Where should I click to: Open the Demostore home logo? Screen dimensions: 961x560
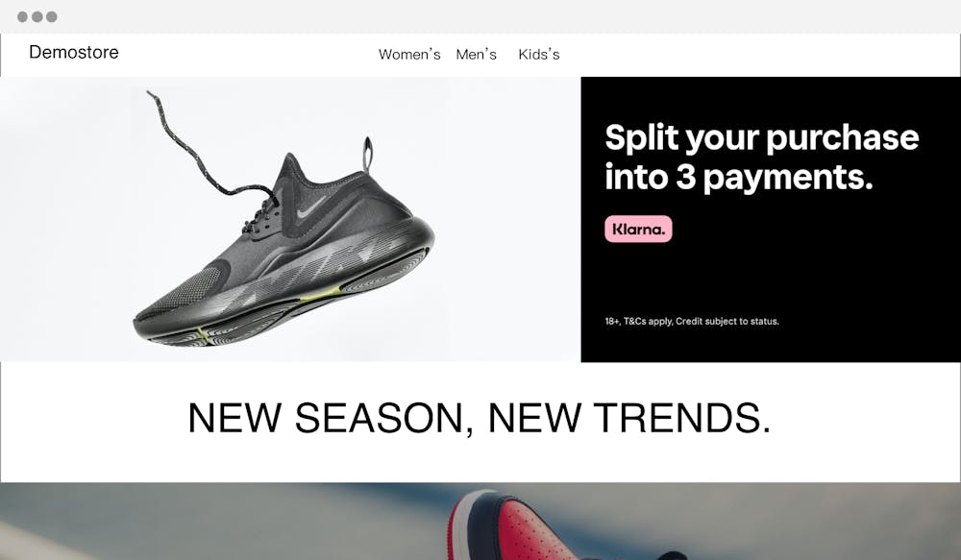(74, 52)
